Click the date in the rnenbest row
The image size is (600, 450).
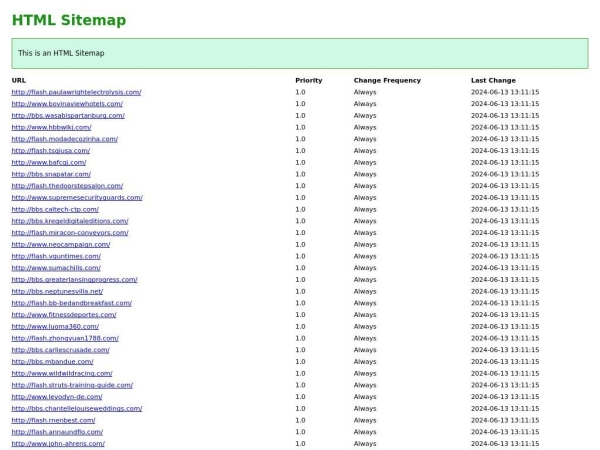(x=505, y=421)
